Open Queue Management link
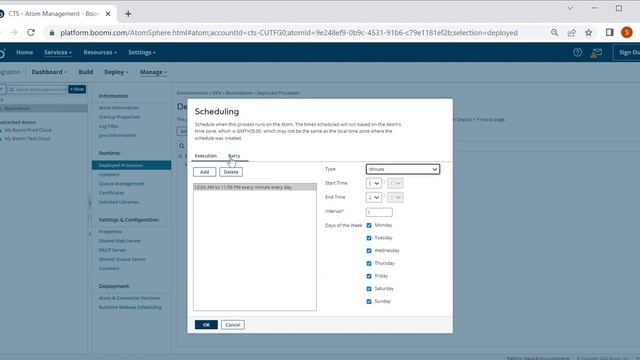640x360 pixels. coord(121,184)
